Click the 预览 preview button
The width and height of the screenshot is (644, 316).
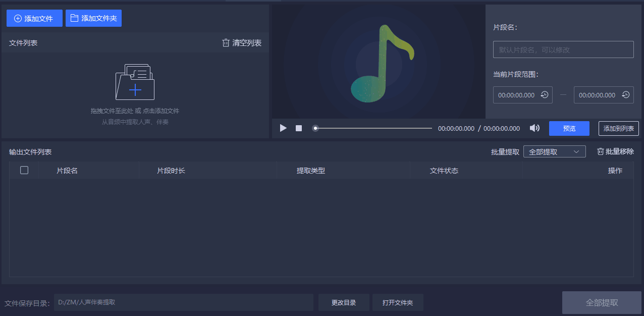tap(569, 128)
